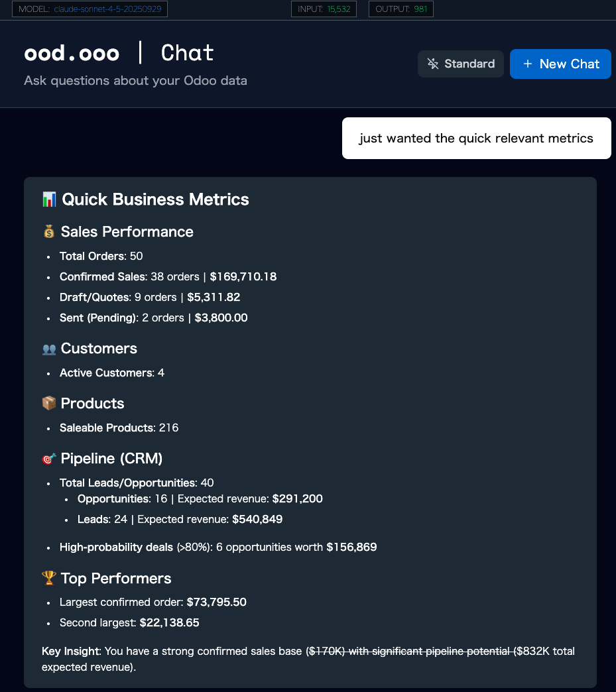
Task: Click the money bag icon by Sales Performance
Action: click(49, 231)
